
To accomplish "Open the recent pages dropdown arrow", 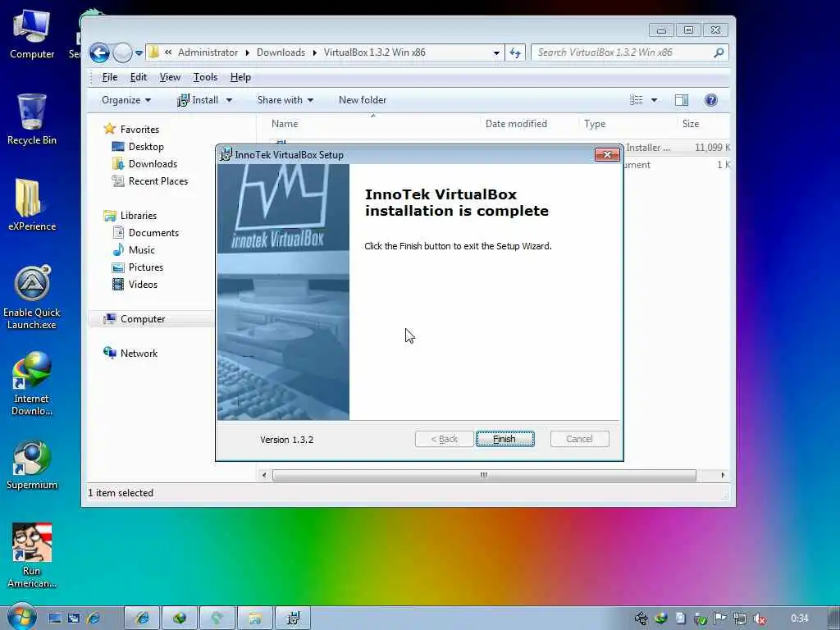I will click(x=139, y=53).
